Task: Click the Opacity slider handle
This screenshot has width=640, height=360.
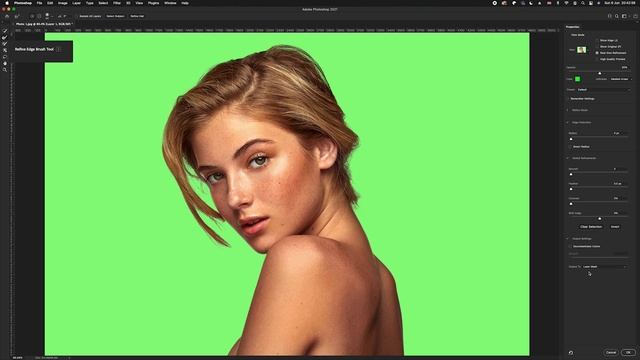Action: click(x=600, y=73)
